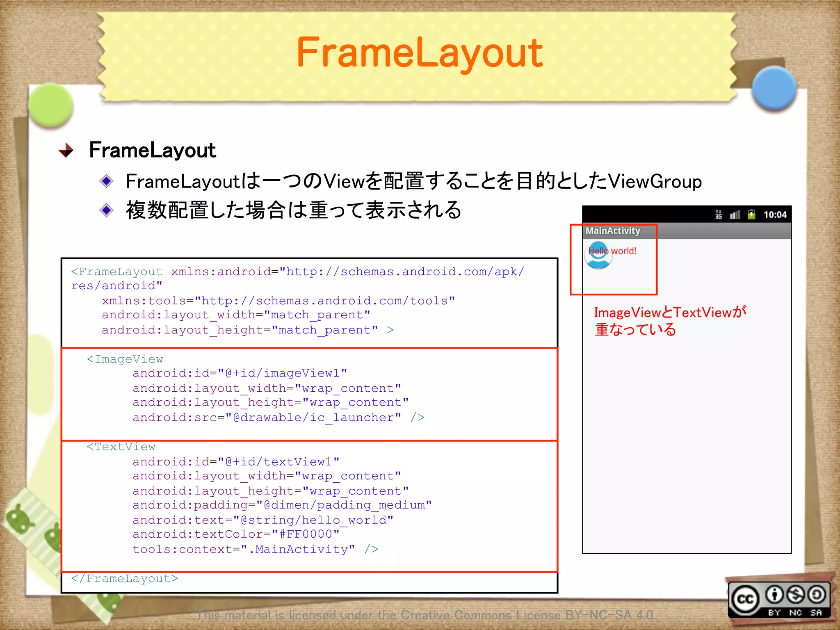Click the MainActivity title bar text

[613, 231]
